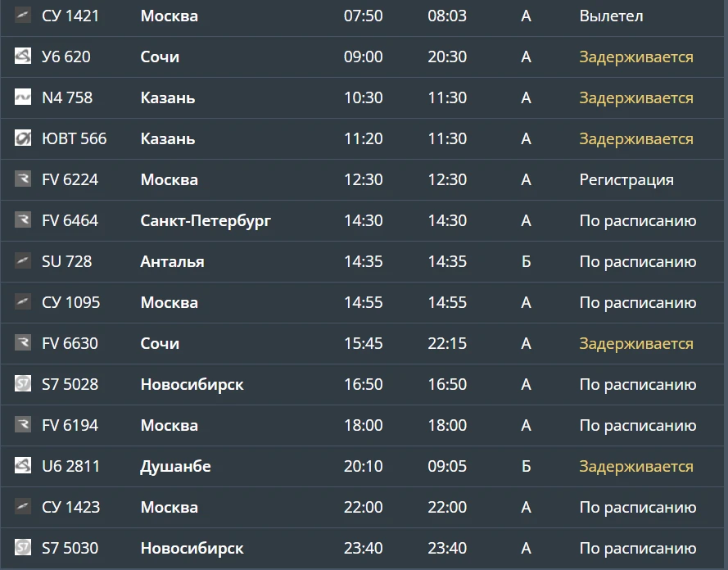Click the Rossiya icon beside FV 6630
This screenshot has height=570, width=728.
pyautogui.click(x=23, y=342)
